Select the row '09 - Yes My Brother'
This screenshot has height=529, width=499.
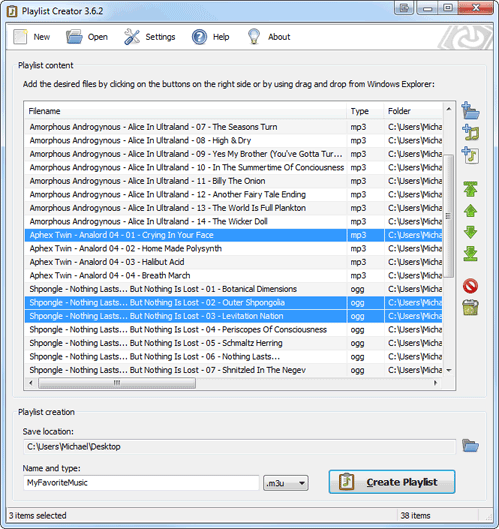pyautogui.click(x=233, y=154)
